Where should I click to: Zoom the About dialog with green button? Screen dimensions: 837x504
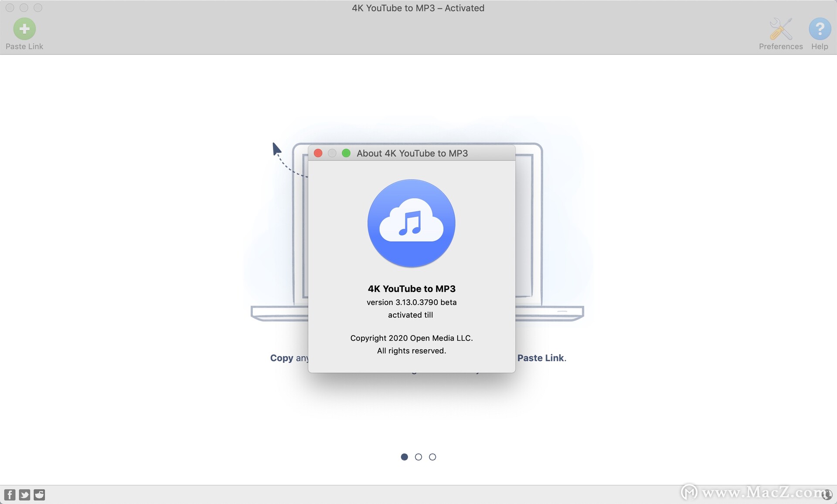(x=346, y=153)
